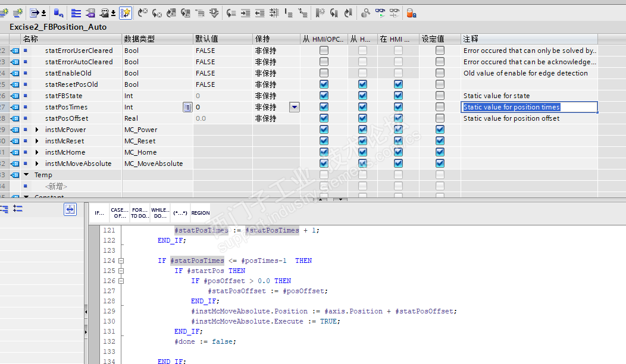The height and width of the screenshot is (364, 626).
Task: Click the outdent text toolbar icon
Action: [x=259, y=12]
